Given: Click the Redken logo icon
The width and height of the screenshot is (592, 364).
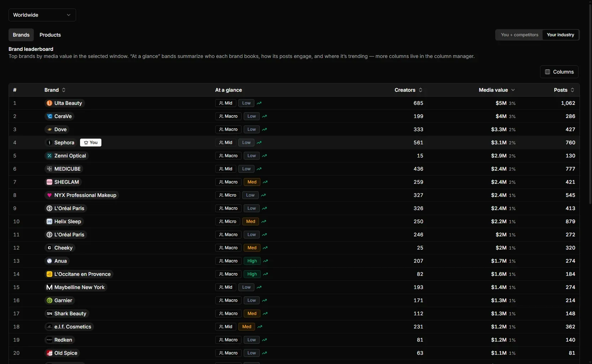Looking at the screenshot, I should [49, 340].
